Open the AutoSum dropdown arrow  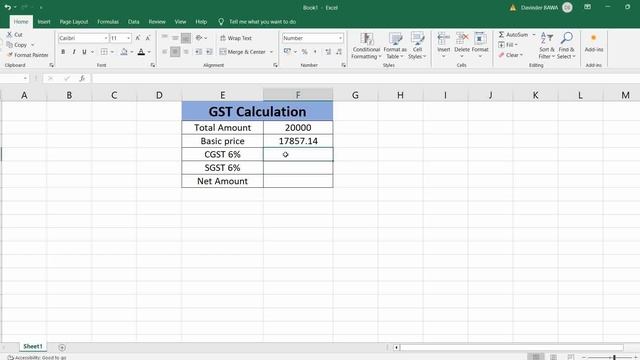click(533, 35)
